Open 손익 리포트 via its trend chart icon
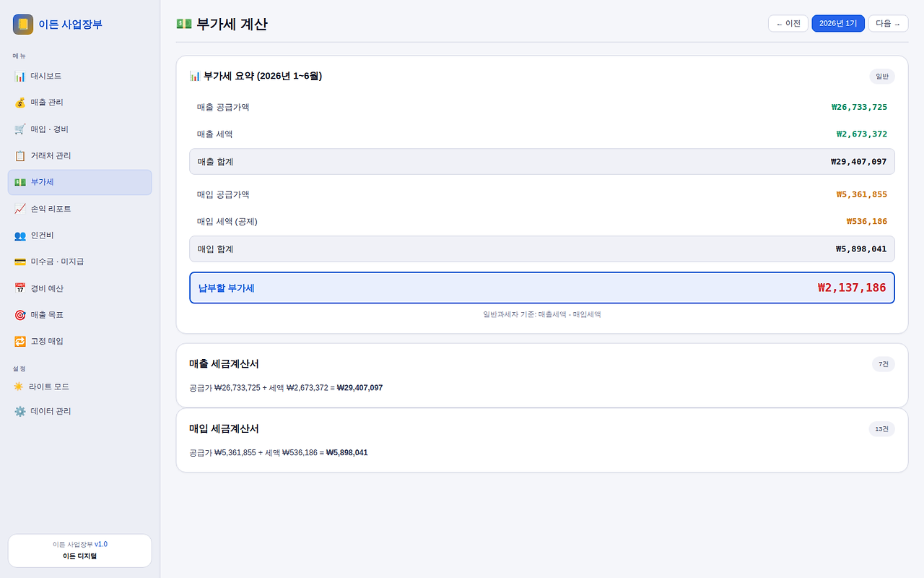The image size is (924, 578). click(x=20, y=208)
